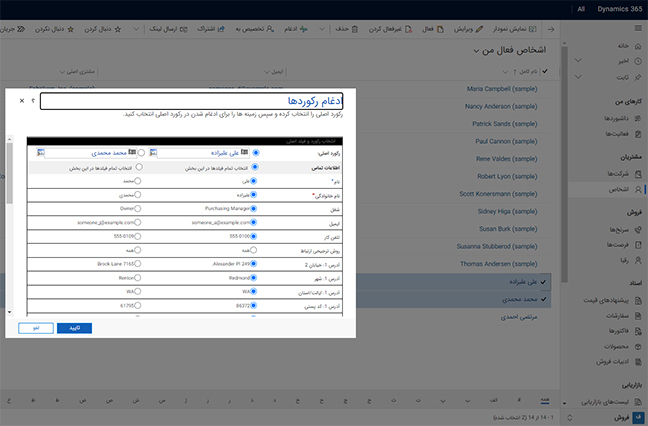Expand the Recent (اخیر) sidebar section
Screen dimensions: 648x426
pos(580,61)
